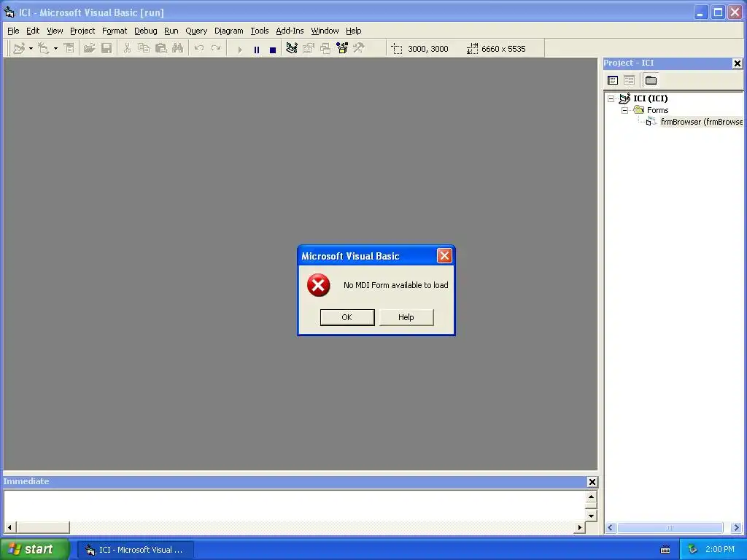Click the End stop square button
Screen dimensions: 747x560
(273, 49)
